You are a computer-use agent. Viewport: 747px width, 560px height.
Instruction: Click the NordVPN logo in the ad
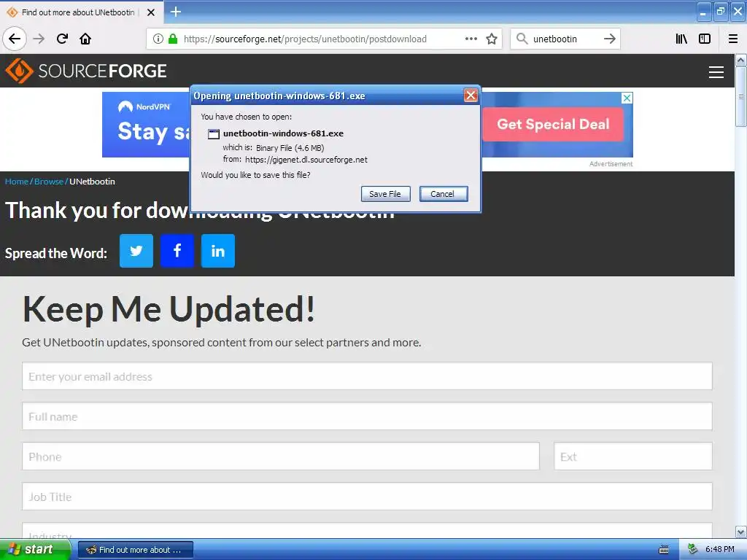coord(144,106)
